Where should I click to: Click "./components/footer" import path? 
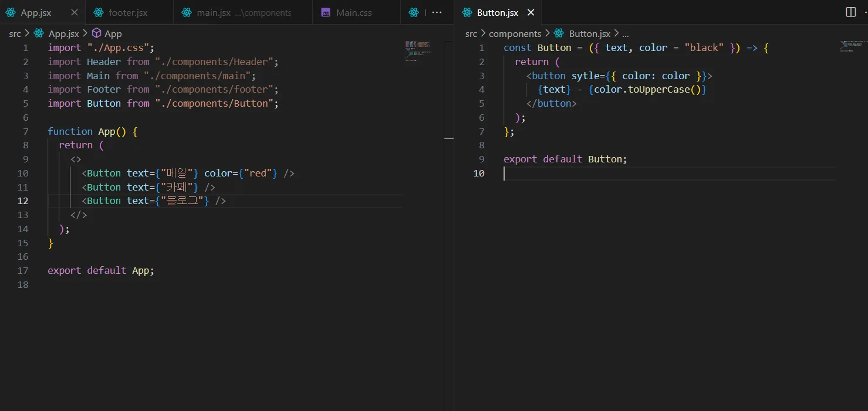[214, 89]
